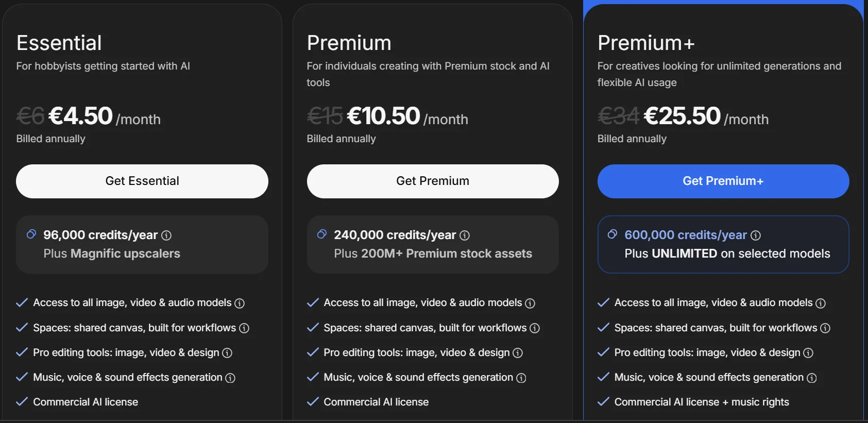Show info for Premium+ Pro editing tools
This screenshot has width=868, height=423.
pyautogui.click(x=808, y=353)
